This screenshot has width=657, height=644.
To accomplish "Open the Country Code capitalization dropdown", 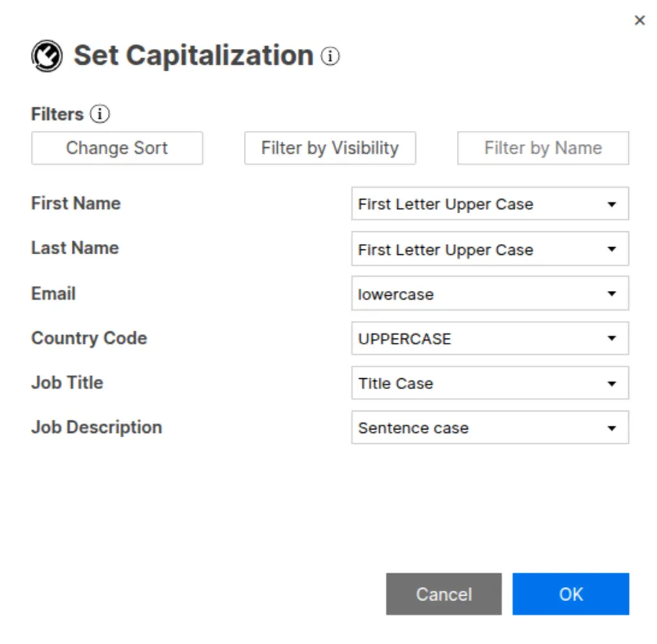I will point(490,338).
